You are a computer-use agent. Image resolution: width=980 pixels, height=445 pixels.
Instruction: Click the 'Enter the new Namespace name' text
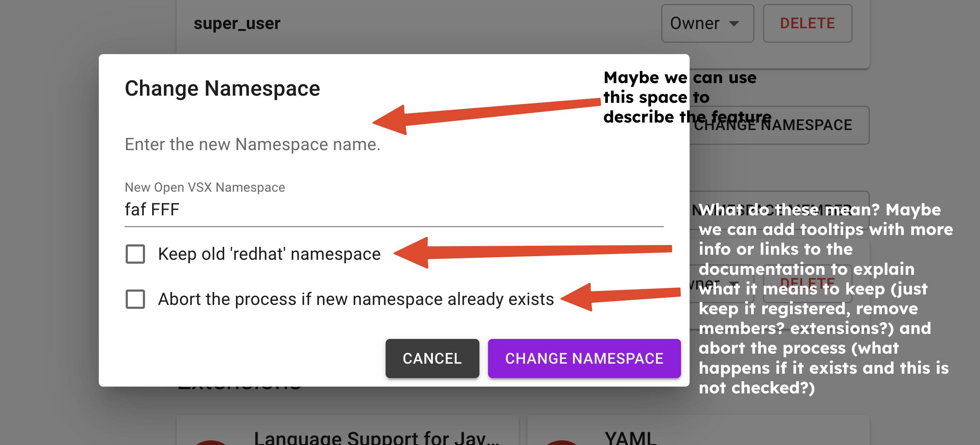pyautogui.click(x=252, y=144)
